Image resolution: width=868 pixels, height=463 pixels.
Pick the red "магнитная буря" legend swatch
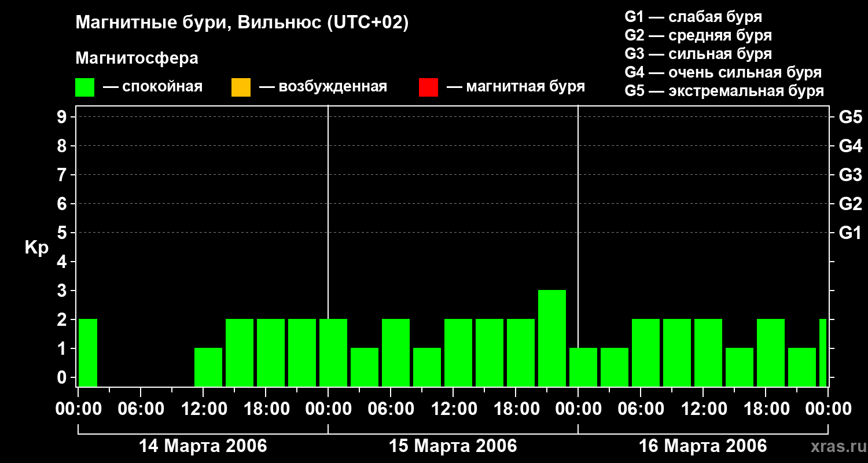coord(428,87)
